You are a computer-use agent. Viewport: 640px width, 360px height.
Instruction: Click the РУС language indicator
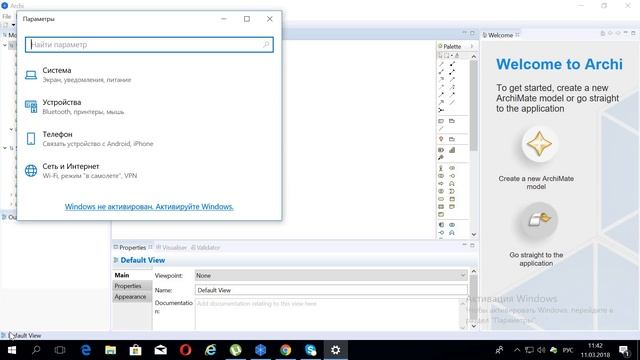568,350
